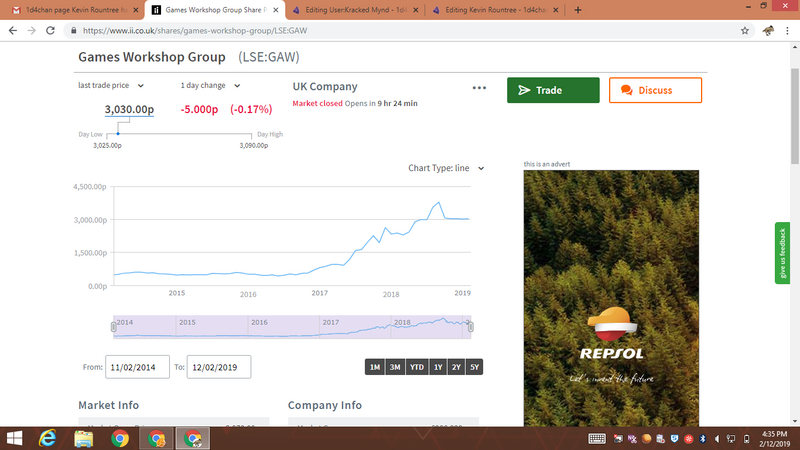Close the 1d4chan page Kevin Rountree tab

136,10
